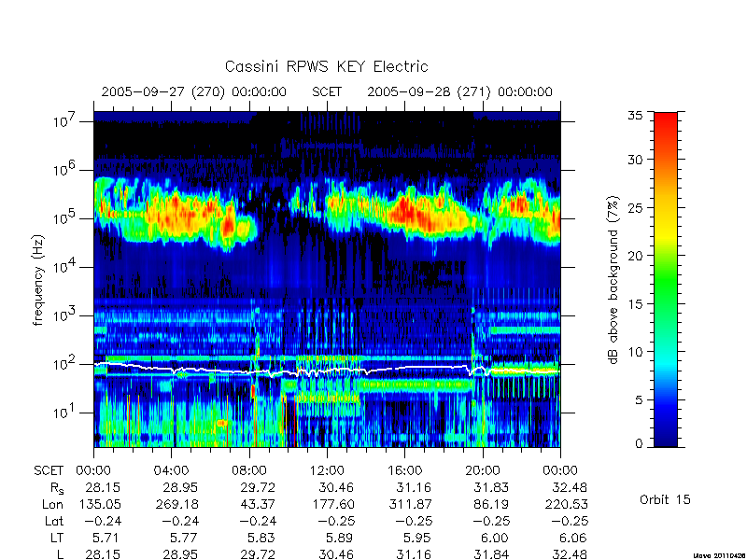
Task: Click the Rs value 31.83
Action: tap(492, 487)
